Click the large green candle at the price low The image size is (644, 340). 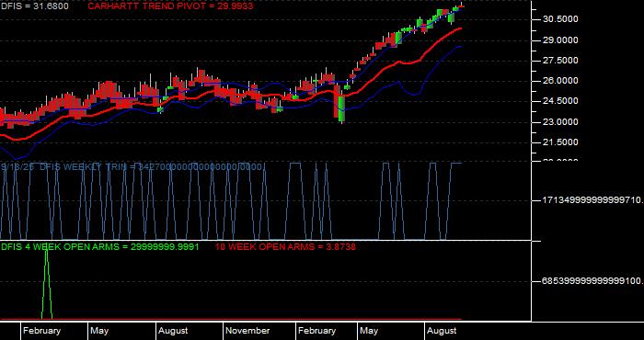[341, 109]
